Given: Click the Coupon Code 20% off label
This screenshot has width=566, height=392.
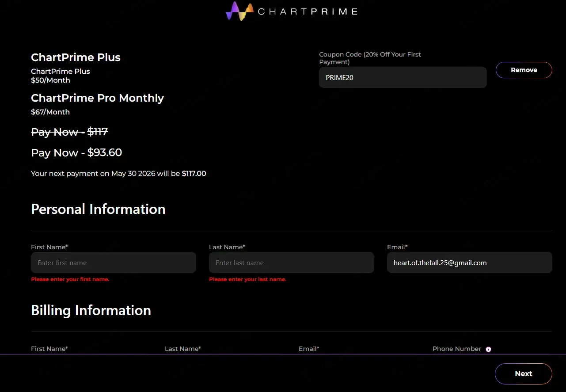Looking at the screenshot, I should coord(370,58).
